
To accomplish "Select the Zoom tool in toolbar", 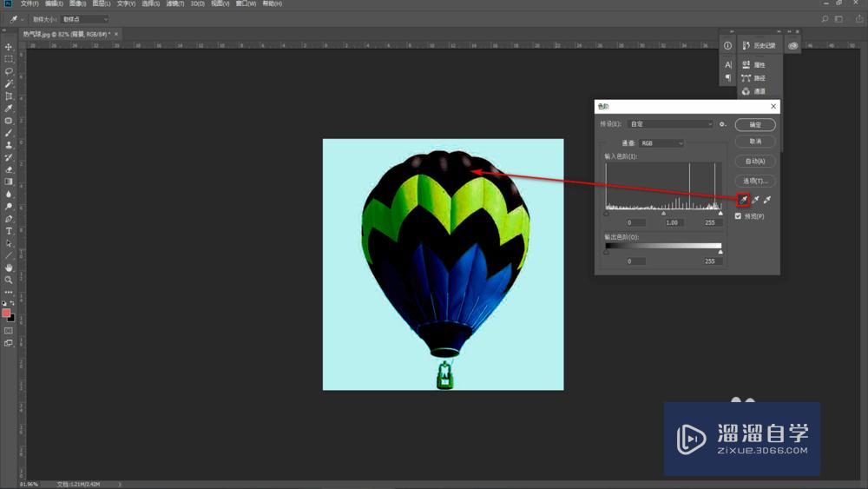I will (x=9, y=280).
